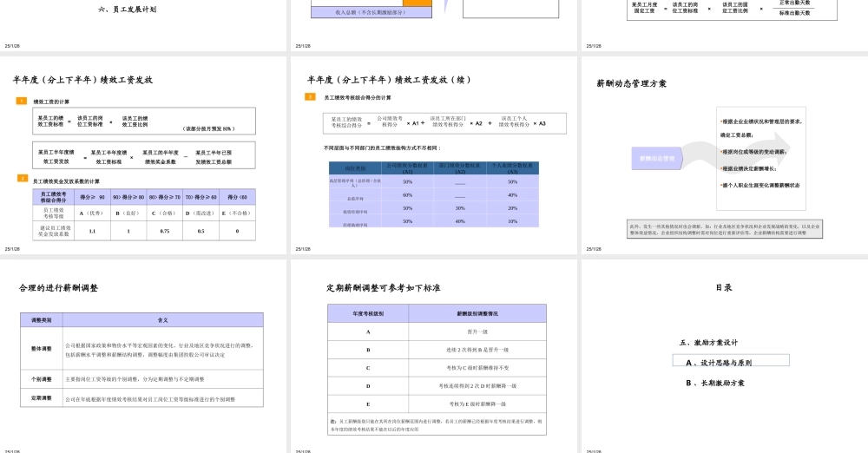Click the title 定期薪酬调整可参考如下标准
868x453 pixels.
pyautogui.click(x=384, y=288)
